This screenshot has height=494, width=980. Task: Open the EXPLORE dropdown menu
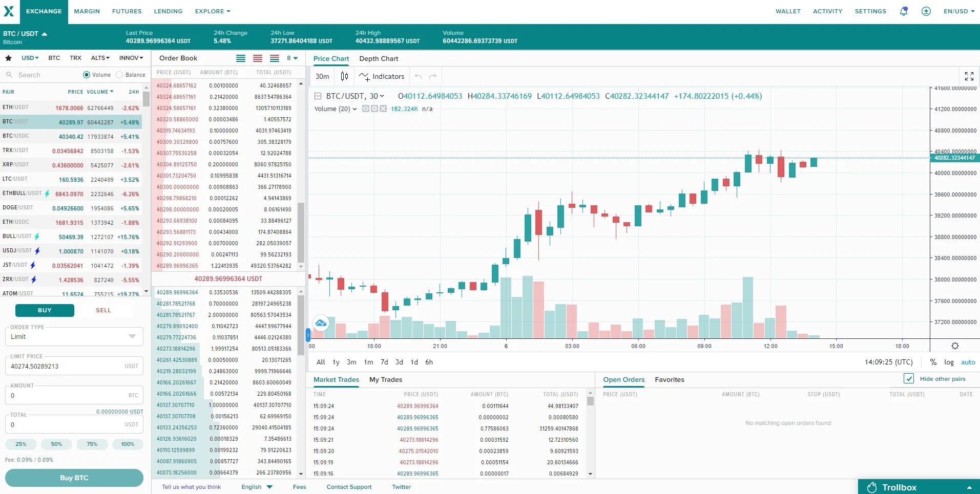[213, 11]
